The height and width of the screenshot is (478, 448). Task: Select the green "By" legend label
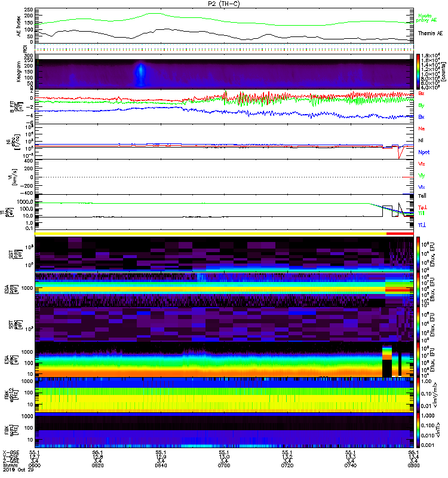[x=421, y=106]
